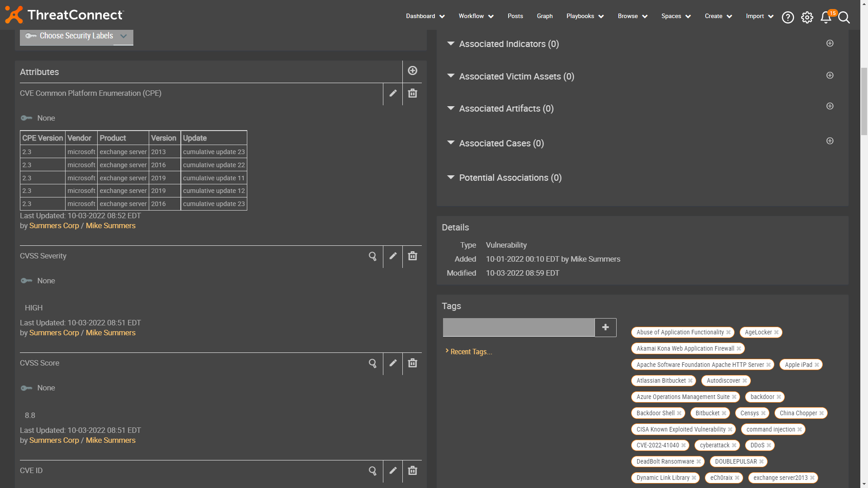
Task: Delete the CVSS Severity attribute
Action: pyautogui.click(x=412, y=256)
